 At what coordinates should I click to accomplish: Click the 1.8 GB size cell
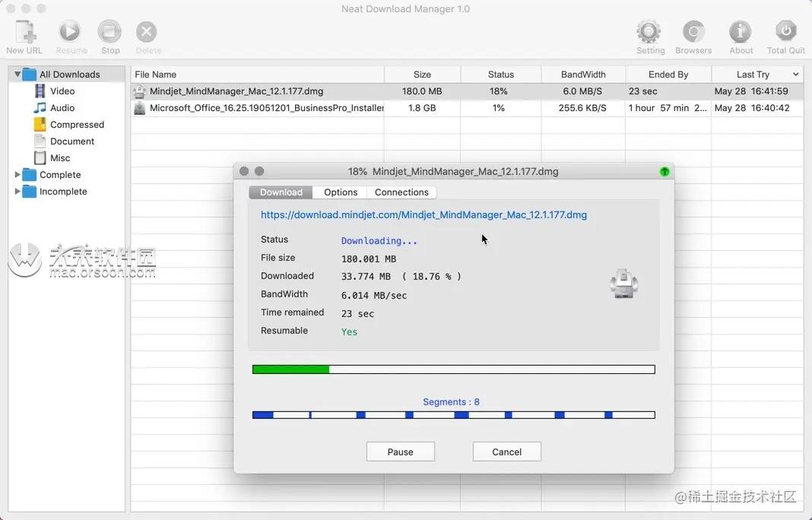(422, 108)
